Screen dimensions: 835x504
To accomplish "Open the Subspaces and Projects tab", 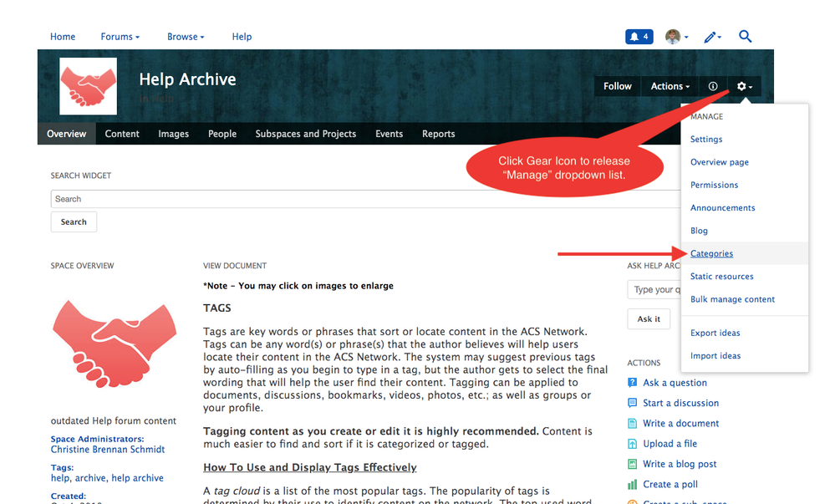I will 305,134.
